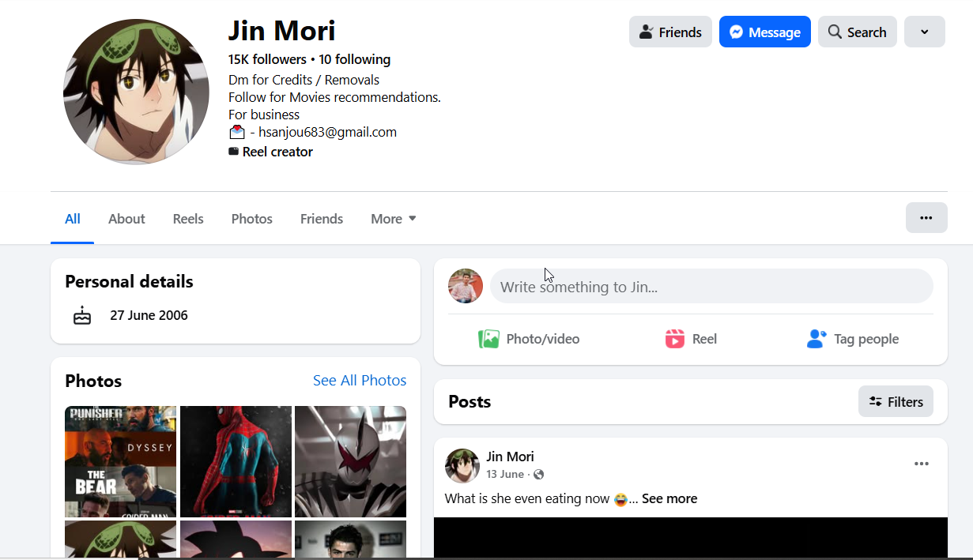This screenshot has width=973, height=560.
Task: Switch to the About tab
Action: [x=126, y=219]
